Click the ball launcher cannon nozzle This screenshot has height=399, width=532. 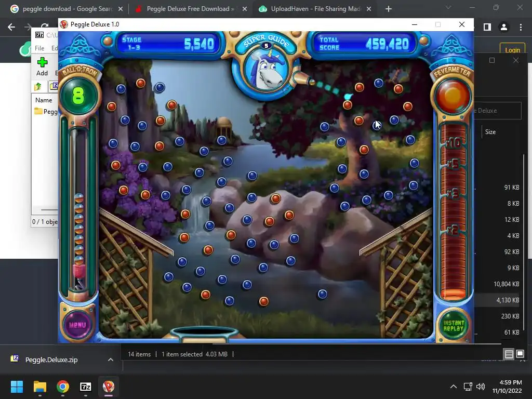click(303, 79)
